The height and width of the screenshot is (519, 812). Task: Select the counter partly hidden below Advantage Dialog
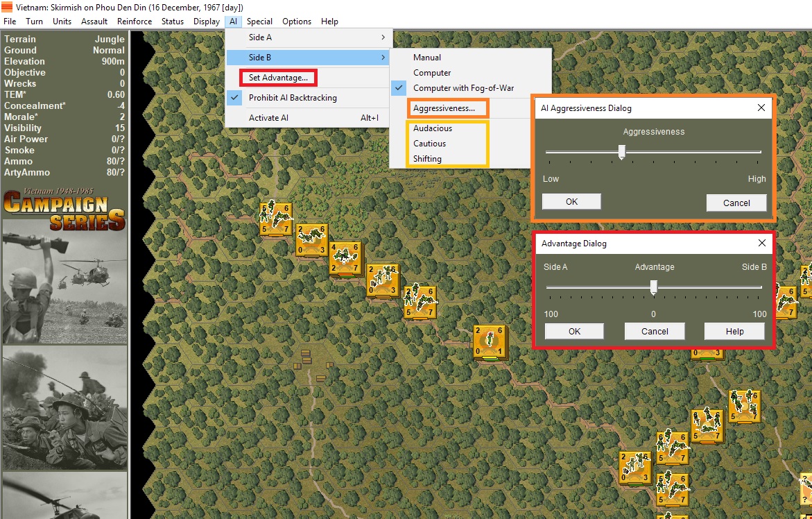point(707,355)
